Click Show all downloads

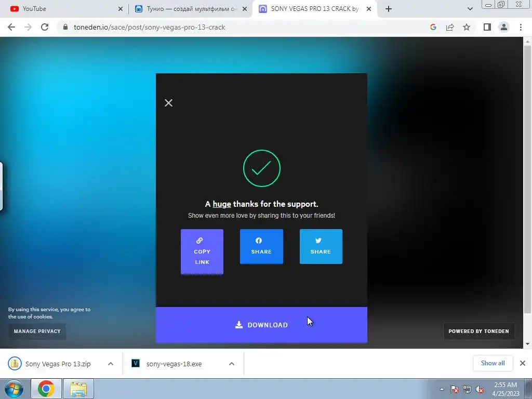tap(493, 363)
